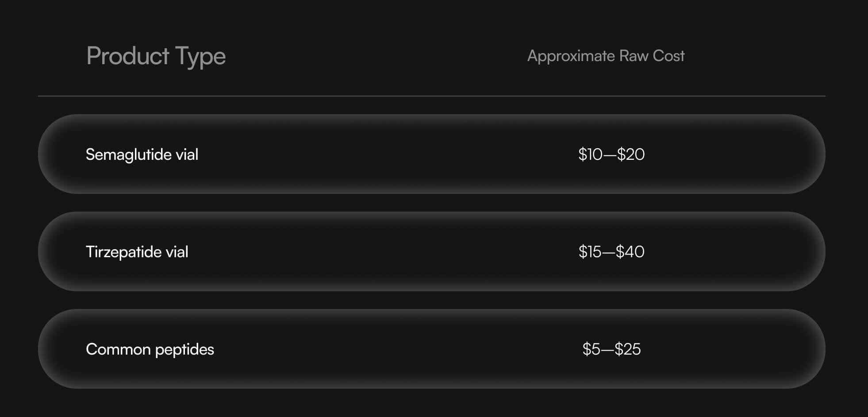Click the word "Product" in the header
This screenshot has height=417, width=868.
click(x=128, y=56)
